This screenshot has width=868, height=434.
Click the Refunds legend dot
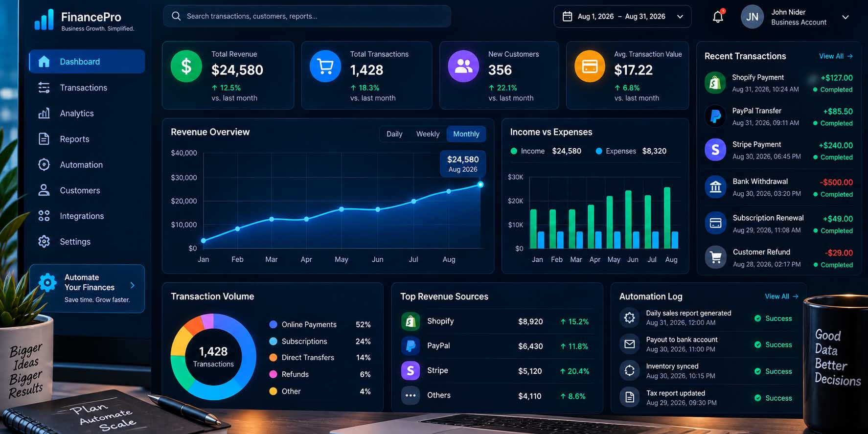[274, 374]
